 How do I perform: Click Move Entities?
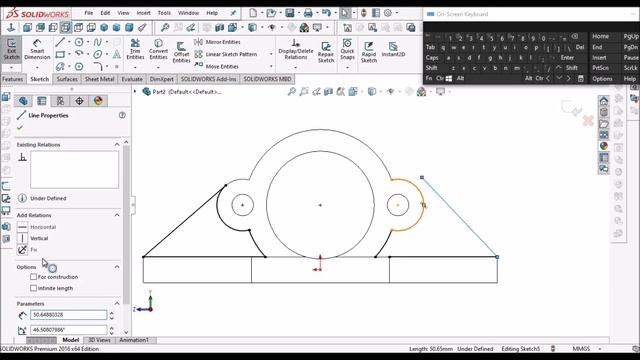[x=217, y=66]
